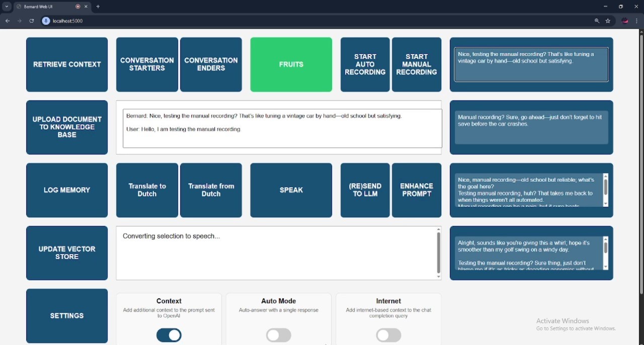Open the browser profile avatar icon
The width and height of the screenshot is (644, 345).
click(625, 21)
